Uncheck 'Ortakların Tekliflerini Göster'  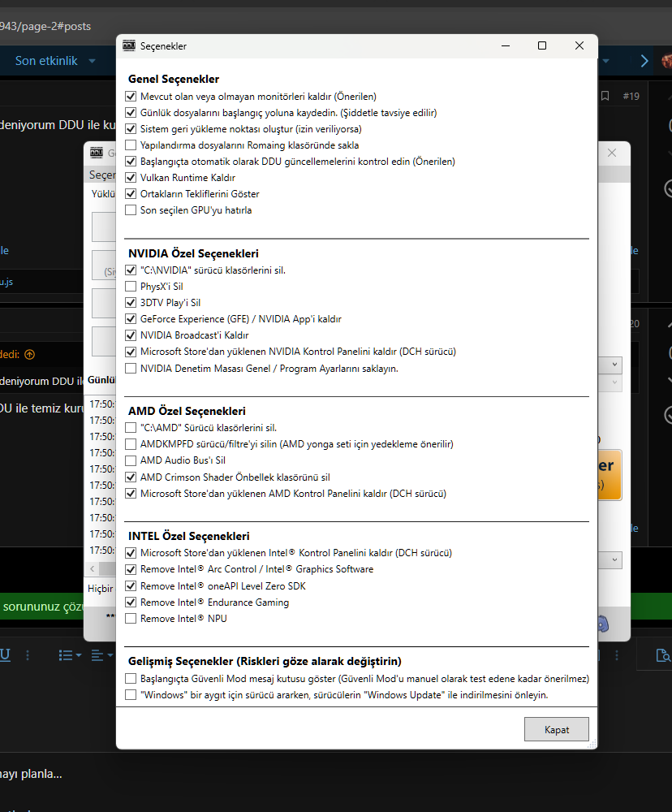click(131, 194)
